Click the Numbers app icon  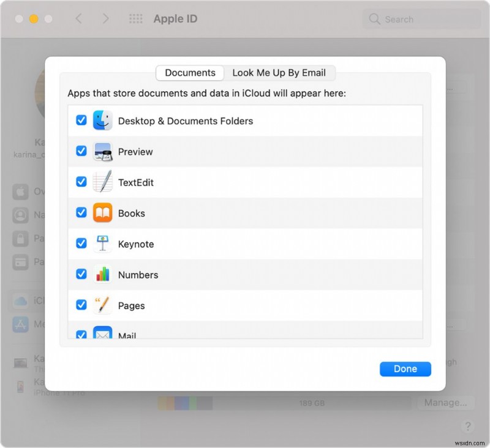coord(102,274)
